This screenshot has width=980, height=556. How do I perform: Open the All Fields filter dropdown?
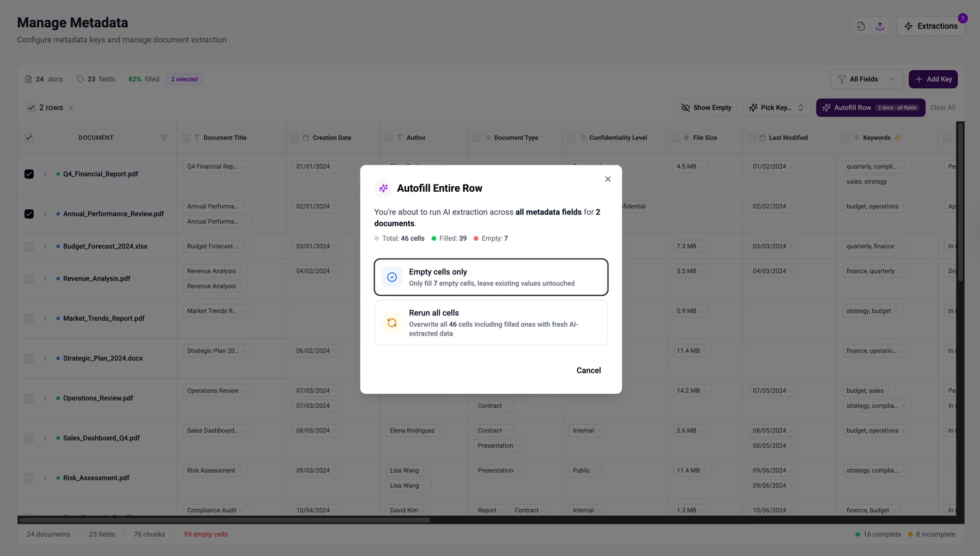[867, 79]
